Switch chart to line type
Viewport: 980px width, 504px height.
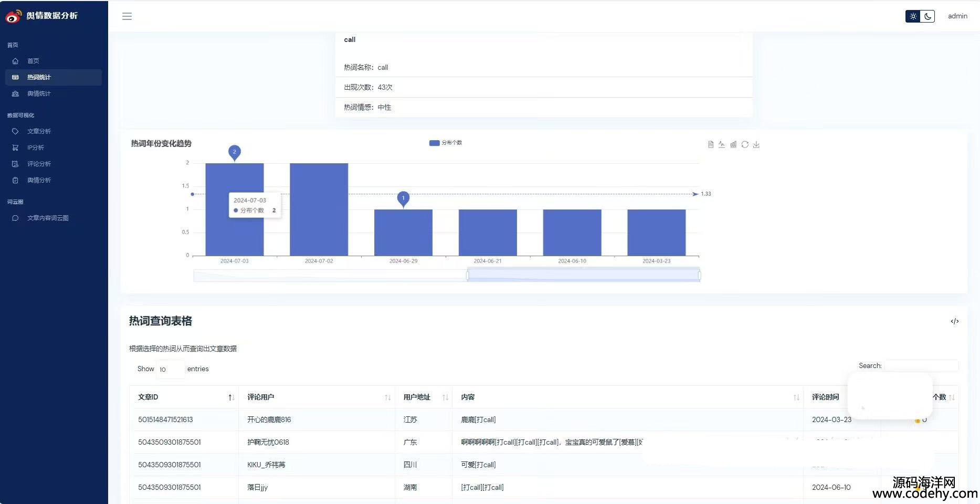pos(722,144)
